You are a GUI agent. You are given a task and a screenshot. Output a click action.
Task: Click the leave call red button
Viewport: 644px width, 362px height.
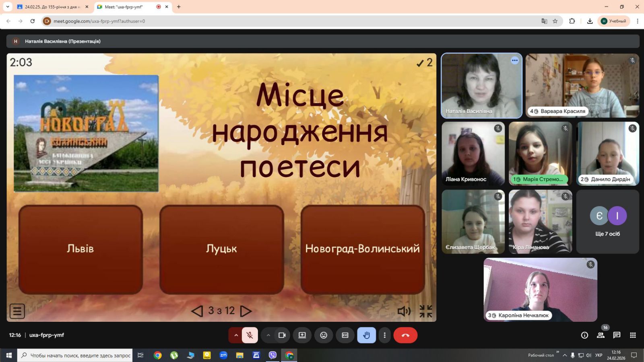(405, 335)
